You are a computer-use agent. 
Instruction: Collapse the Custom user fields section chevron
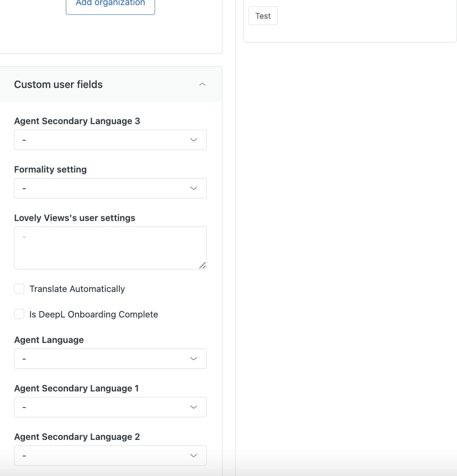tap(203, 84)
